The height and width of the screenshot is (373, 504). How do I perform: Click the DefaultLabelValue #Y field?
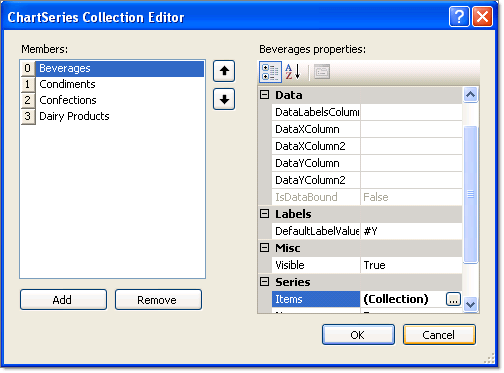pyautogui.click(x=411, y=231)
